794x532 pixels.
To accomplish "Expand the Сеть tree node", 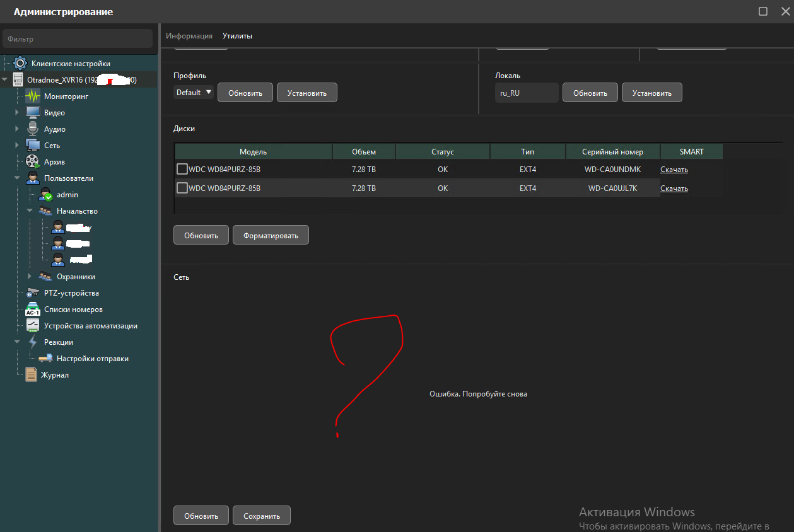I will 18,146.
